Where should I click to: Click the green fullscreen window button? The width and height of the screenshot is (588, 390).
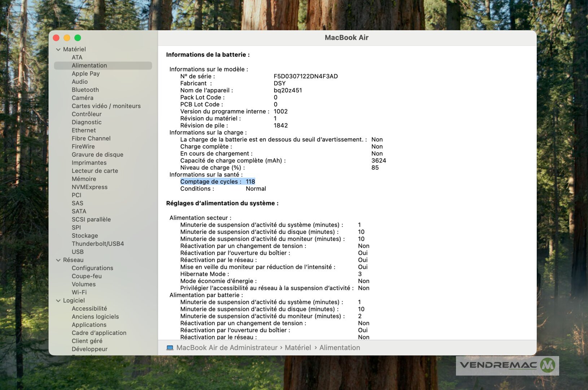[x=78, y=38]
